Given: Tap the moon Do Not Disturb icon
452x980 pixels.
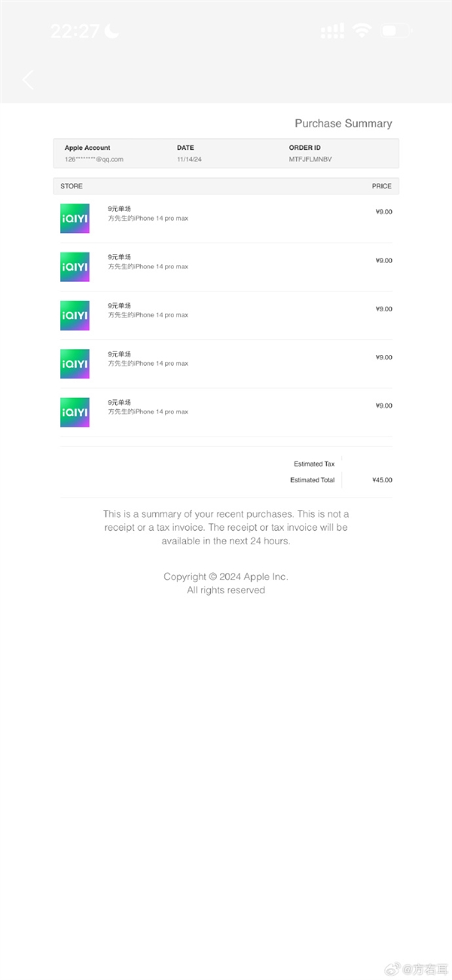Looking at the screenshot, I should click(111, 31).
